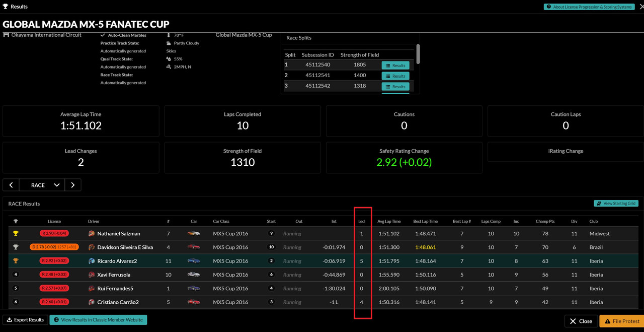This screenshot has width=644, height=332.
Task: Open About License Progression & Scoring Systems
Action: tap(589, 7)
